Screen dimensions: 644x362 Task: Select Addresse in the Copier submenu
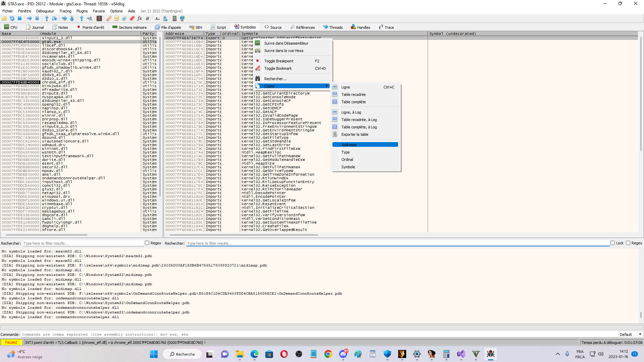point(366,145)
